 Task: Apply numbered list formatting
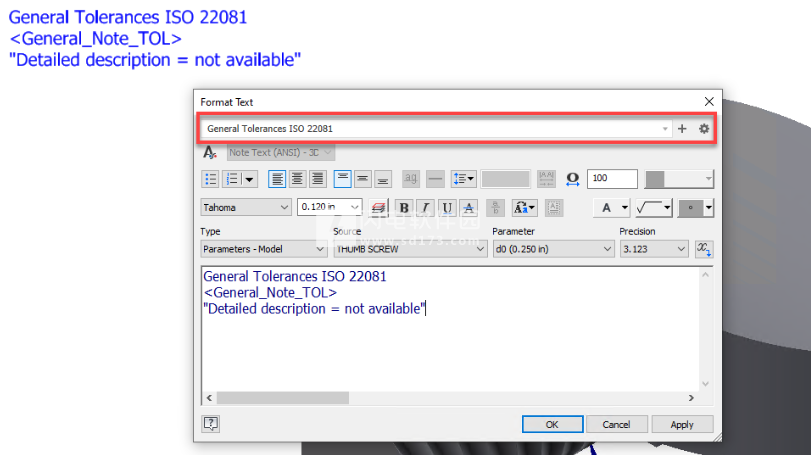(x=232, y=179)
